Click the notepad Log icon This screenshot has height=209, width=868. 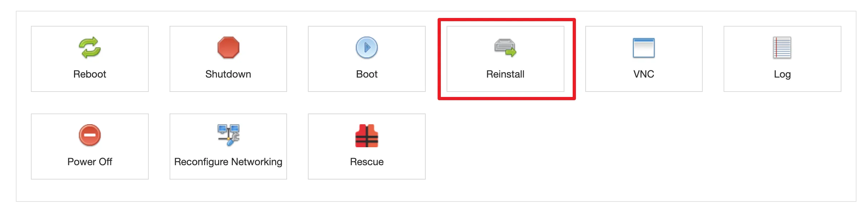[782, 48]
